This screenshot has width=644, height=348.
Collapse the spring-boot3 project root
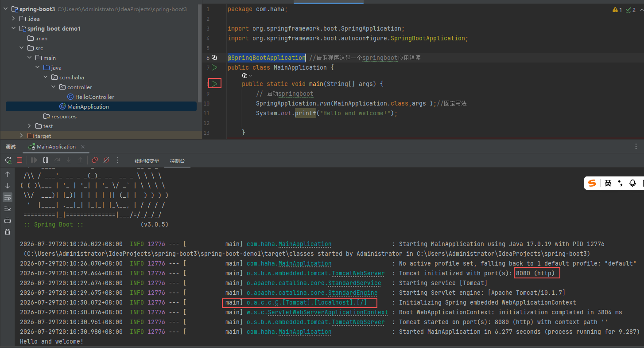[x=6, y=9]
